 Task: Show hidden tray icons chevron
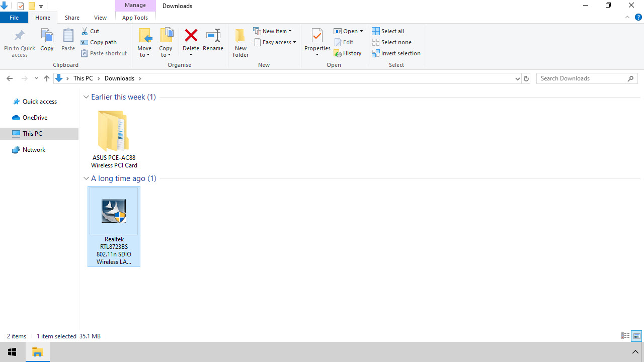(x=635, y=352)
